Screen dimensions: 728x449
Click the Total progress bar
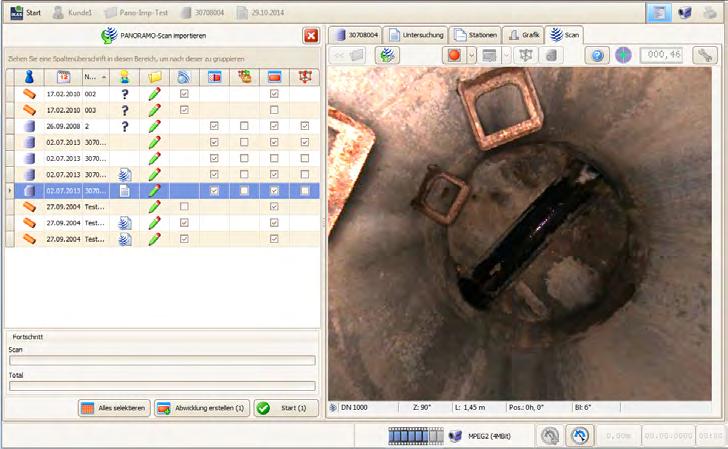(x=162, y=386)
